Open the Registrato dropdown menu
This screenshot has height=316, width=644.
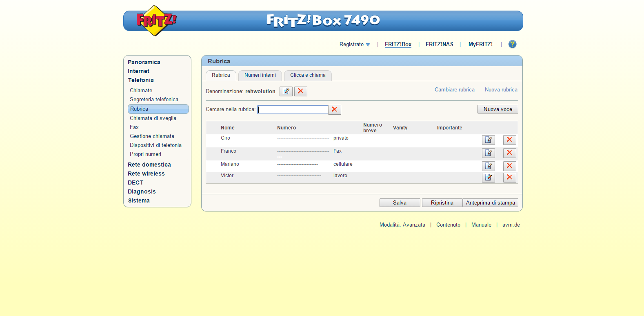[355, 45]
